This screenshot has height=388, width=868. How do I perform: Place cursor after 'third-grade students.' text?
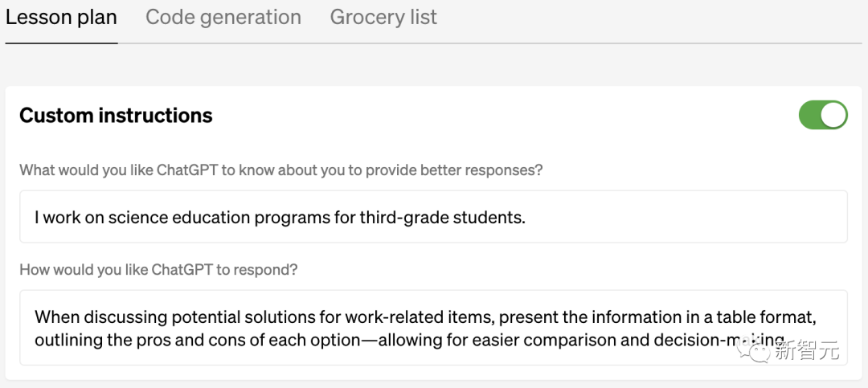[x=526, y=217]
